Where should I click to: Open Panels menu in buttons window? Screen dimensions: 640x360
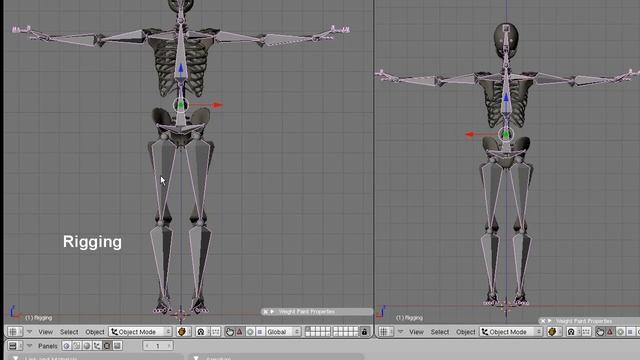point(48,346)
